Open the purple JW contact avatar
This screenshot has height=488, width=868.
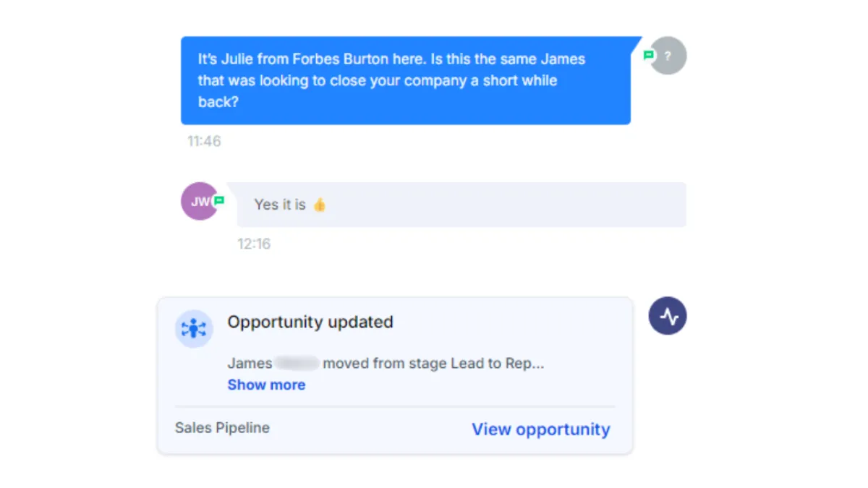click(199, 201)
